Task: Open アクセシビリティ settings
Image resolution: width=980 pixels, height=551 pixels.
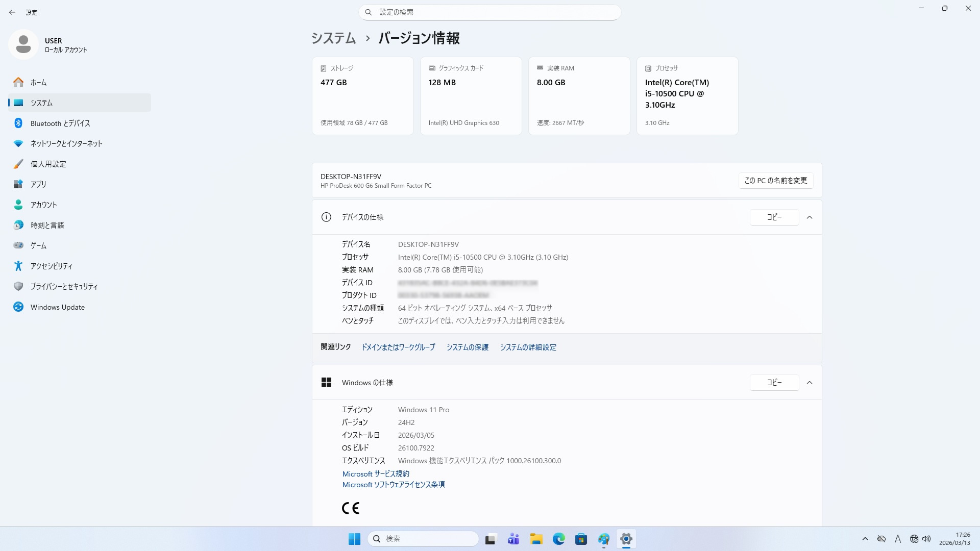Action: (x=51, y=266)
